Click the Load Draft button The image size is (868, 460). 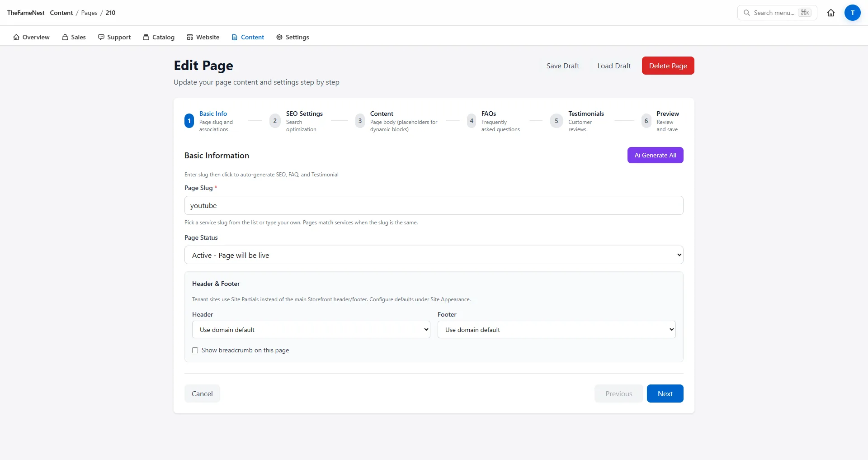pyautogui.click(x=614, y=66)
